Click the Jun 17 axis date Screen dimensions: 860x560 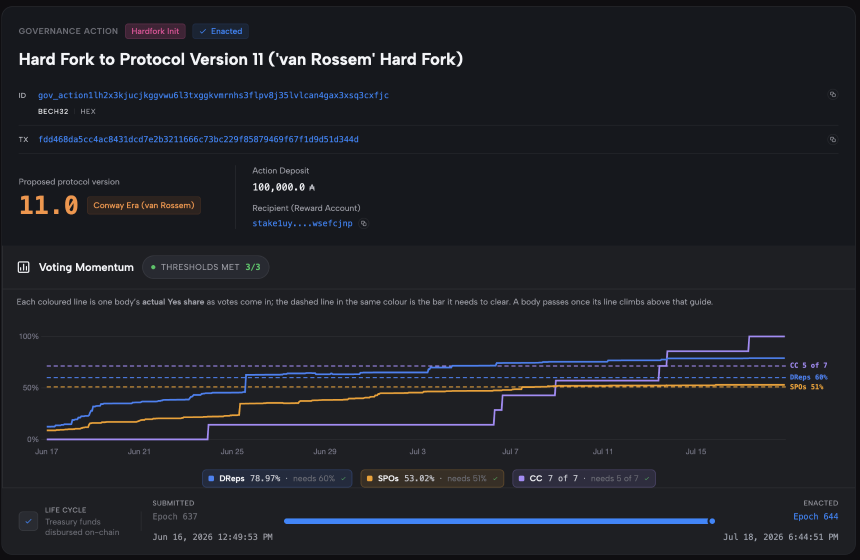(47, 451)
